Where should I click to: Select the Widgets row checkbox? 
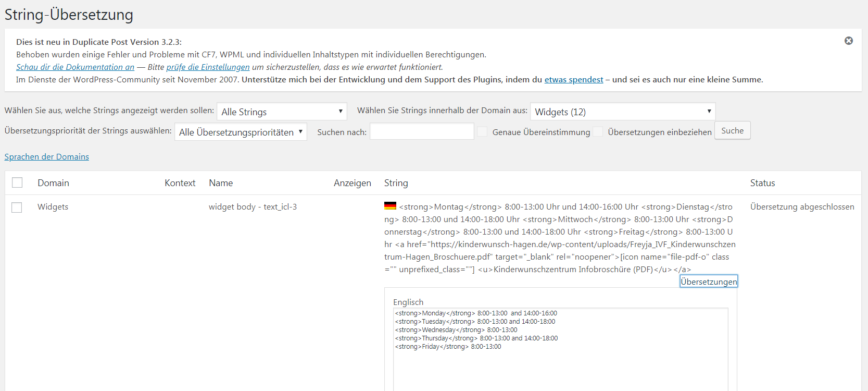click(17, 207)
